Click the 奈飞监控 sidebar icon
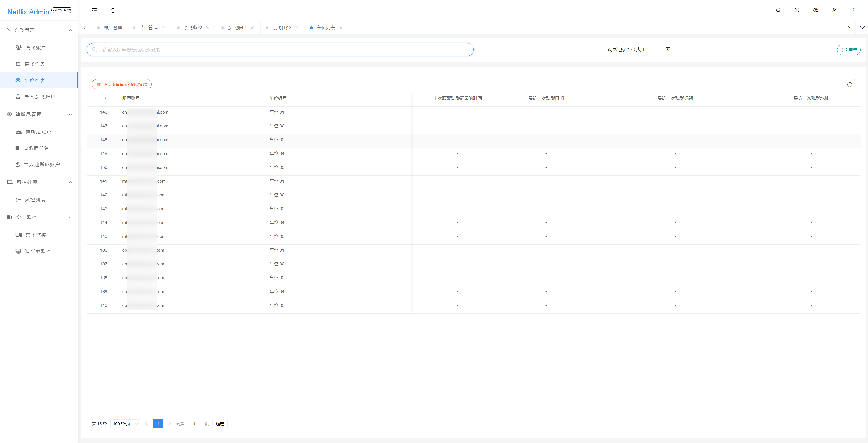 click(x=18, y=234)
